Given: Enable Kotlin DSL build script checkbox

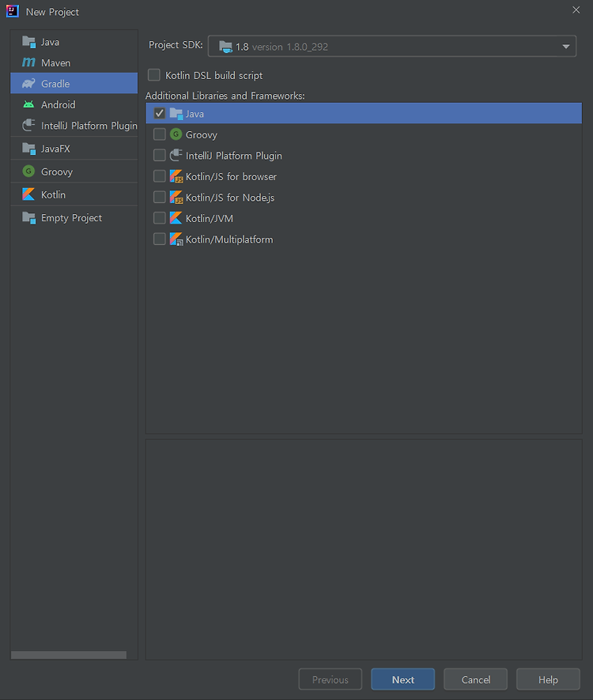Looking at the screenshot, I should (x=154, y=75).
